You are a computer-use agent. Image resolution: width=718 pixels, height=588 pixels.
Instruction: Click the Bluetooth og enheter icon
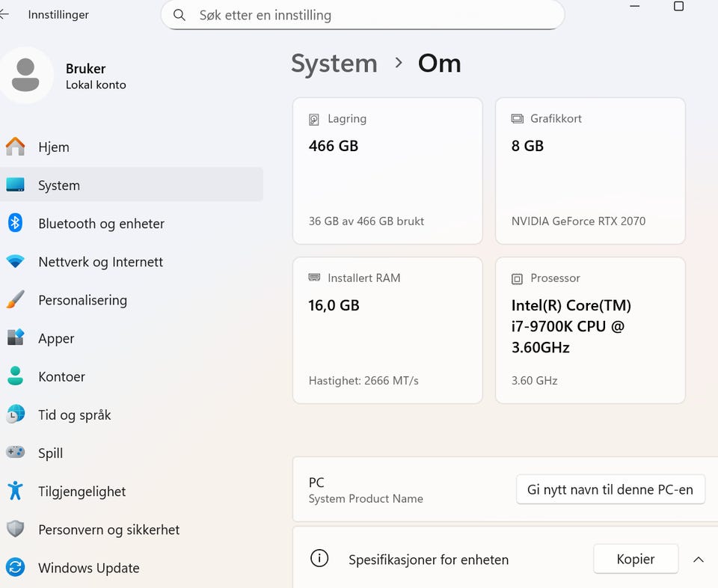click(x=15, y=223)
